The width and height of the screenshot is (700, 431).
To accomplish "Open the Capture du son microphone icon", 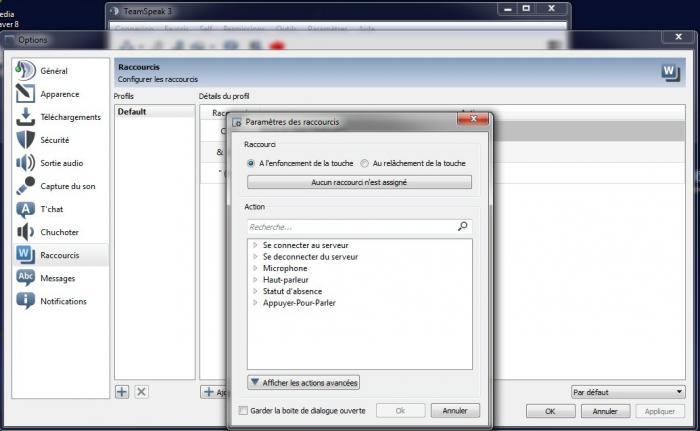I will click(25, 186).
